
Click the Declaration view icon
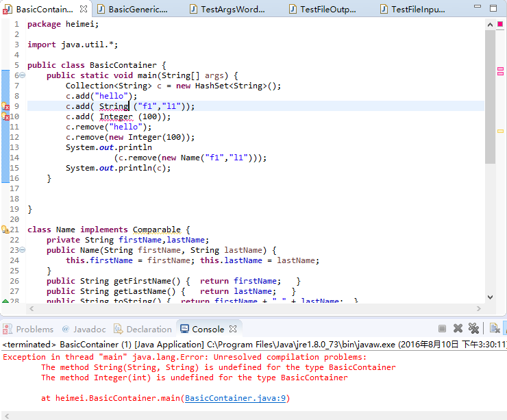coord(119,329)
